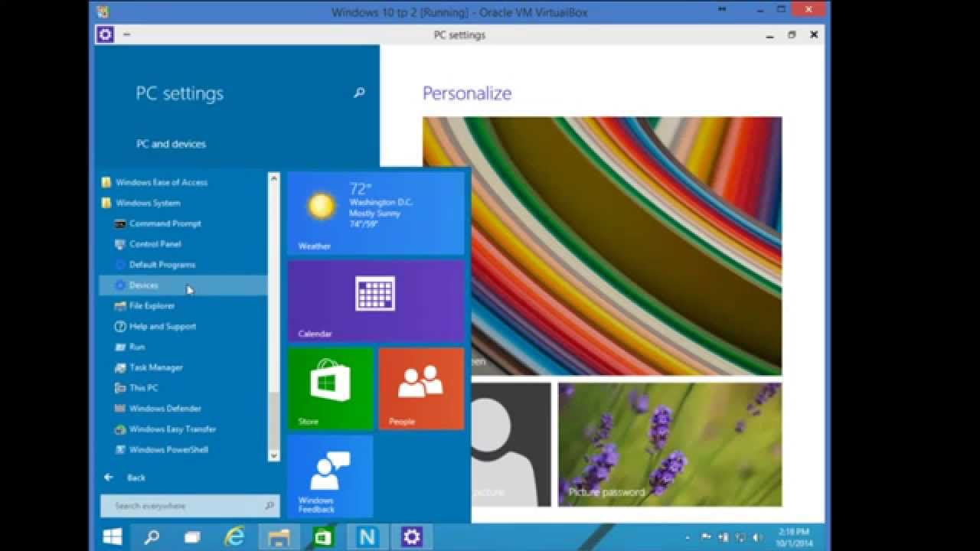Launch Internet Explorer from the taskbar
This screenshot has height=551, width=980.
234,537
